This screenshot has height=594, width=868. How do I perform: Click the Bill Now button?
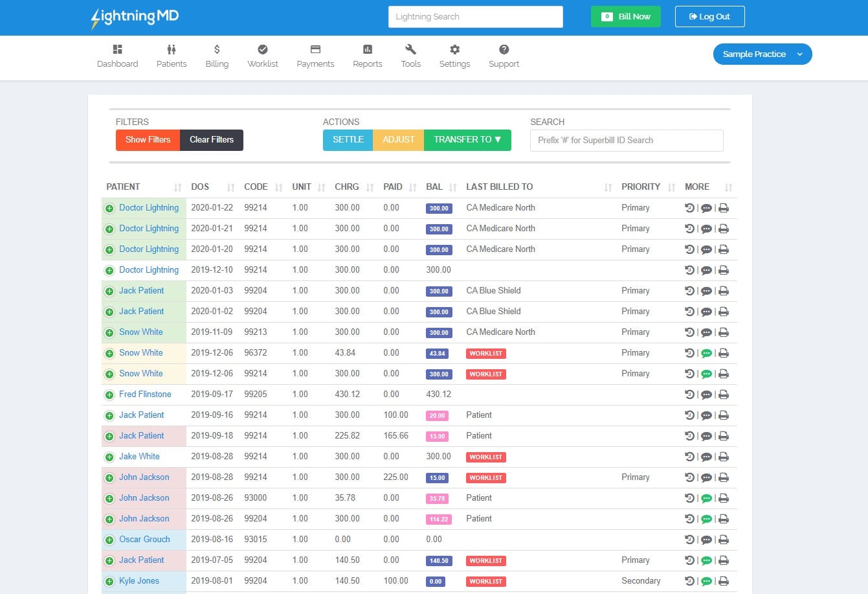(625, 16)
